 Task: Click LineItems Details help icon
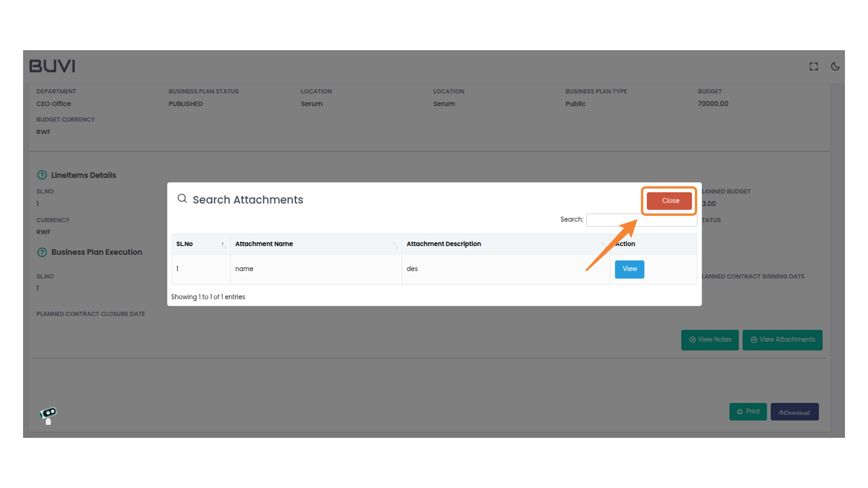pyautogui.click(x=42, y=175)
